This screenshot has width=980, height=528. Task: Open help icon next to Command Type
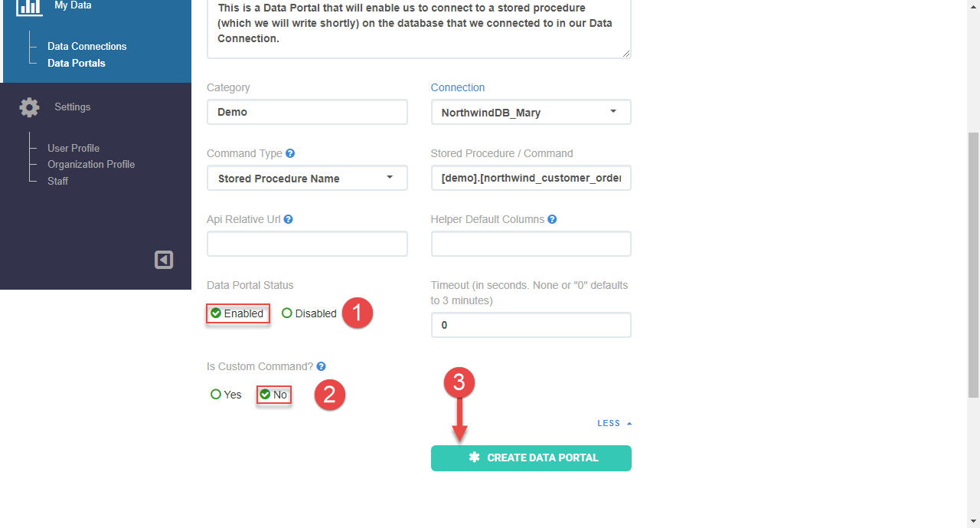tap(290, 153)
